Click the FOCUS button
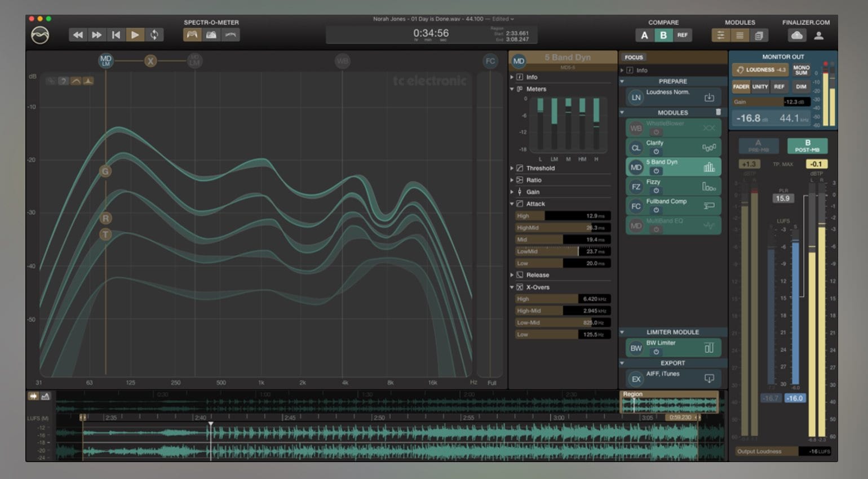The image size is (868, 479). (634, 57)
